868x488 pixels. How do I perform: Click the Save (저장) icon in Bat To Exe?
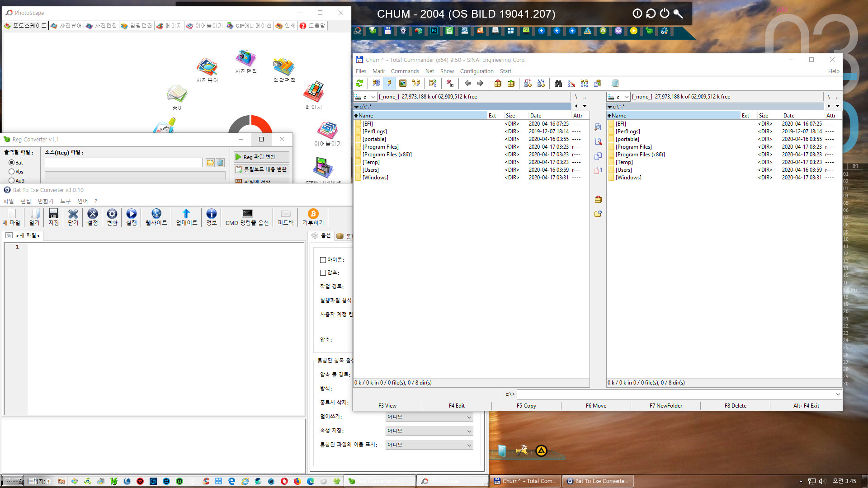tap(54, 217)
